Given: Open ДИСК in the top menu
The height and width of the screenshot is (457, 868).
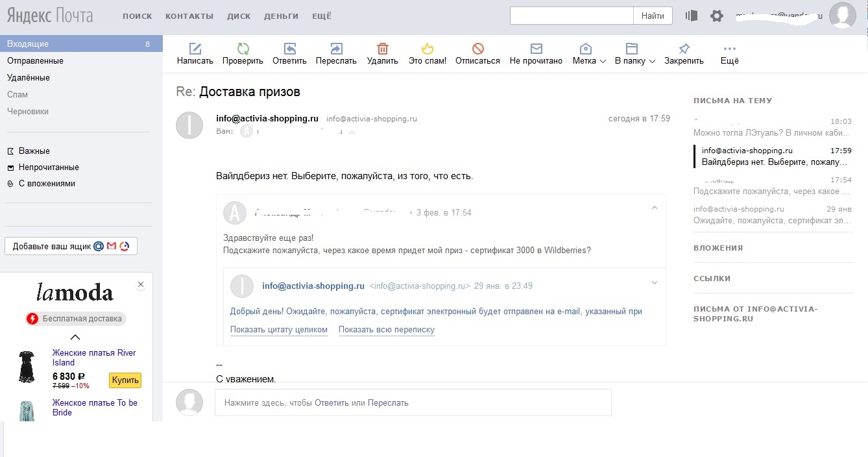Looking at the screenshot, I should [239, 16].
